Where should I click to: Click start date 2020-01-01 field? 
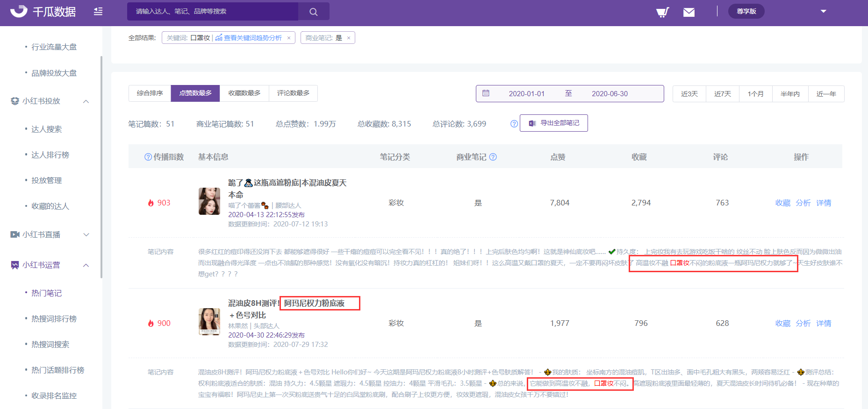[527, 94]
